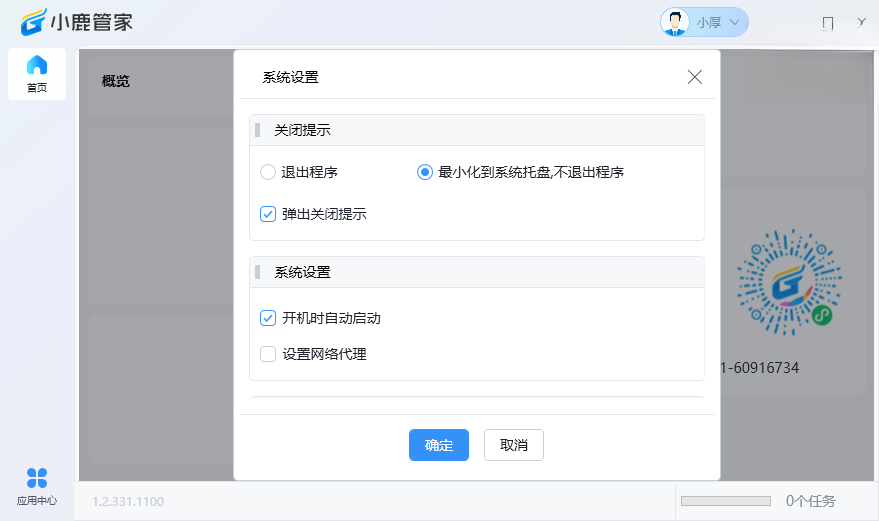879x521 pixels.
Task: Toggle the 开机时自动启动 checkbox
Action: pos(268,318)
